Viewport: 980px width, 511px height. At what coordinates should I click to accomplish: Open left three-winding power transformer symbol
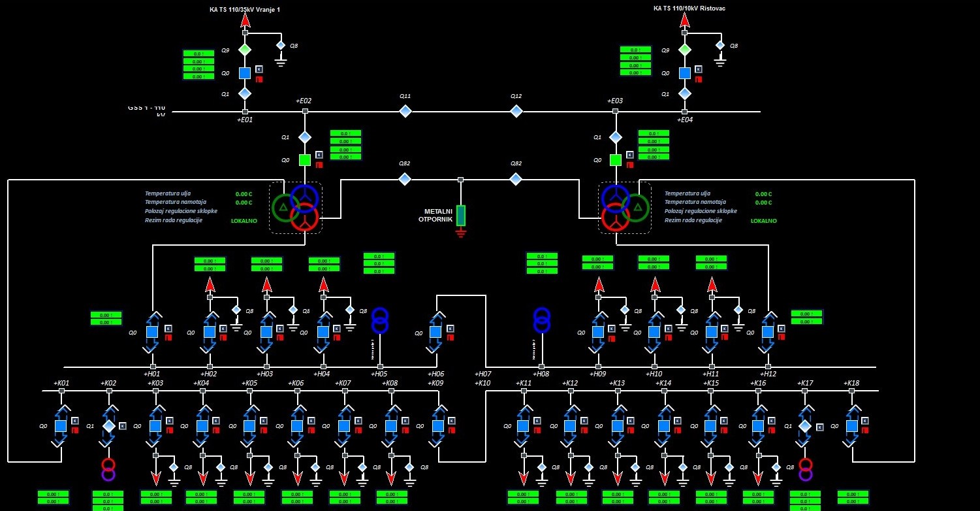click(x=296, y=207)
